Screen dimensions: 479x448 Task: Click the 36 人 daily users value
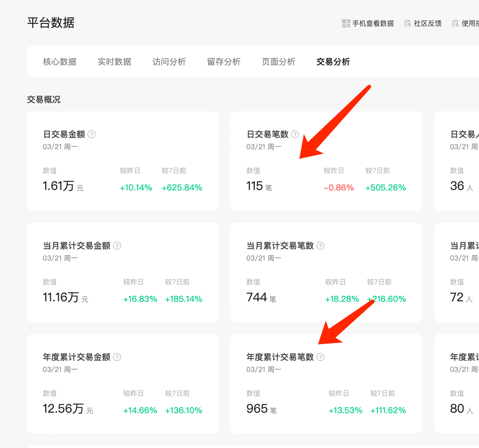coord(462,186)
